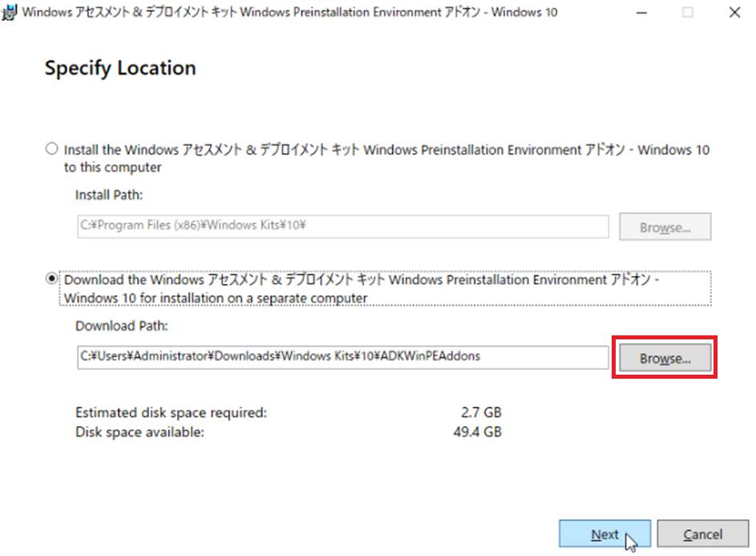756x556 pixels.
Task: Proceed by clicking the Next button
Action: [x=605, y=534]
